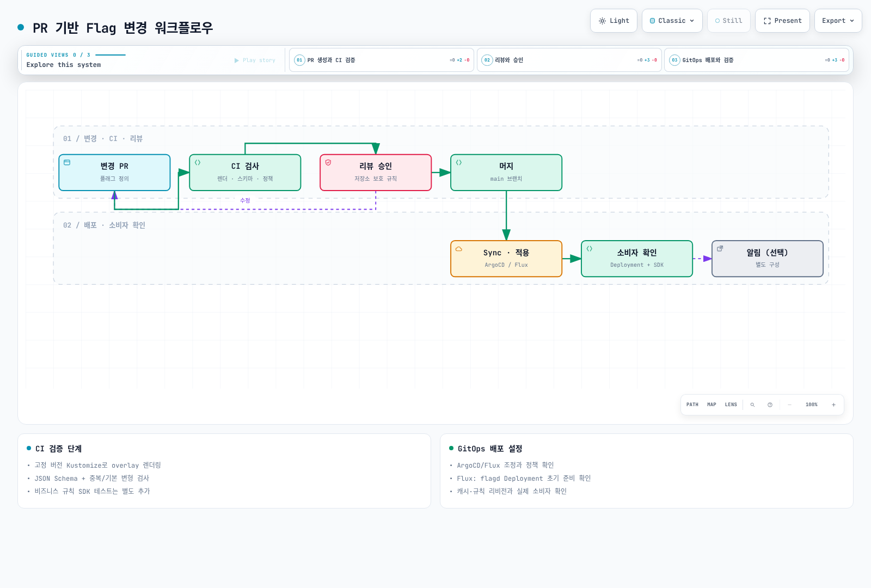The image size is (871, 588).
Task: Click the code icon on 머지
Action: [x=459, y=162]
